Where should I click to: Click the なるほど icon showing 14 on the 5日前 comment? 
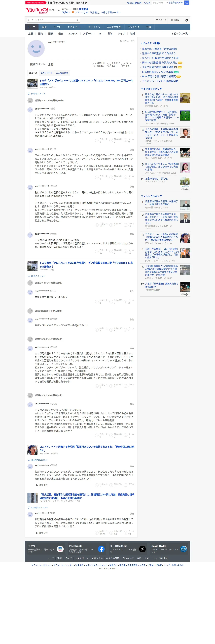111,533
